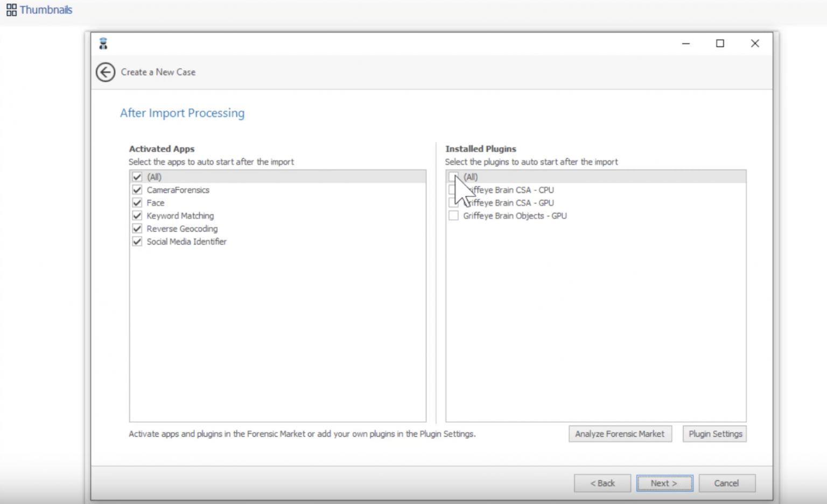Minimize the wizard window
This screenshot has width=827, height=504.
click(686, 44)
